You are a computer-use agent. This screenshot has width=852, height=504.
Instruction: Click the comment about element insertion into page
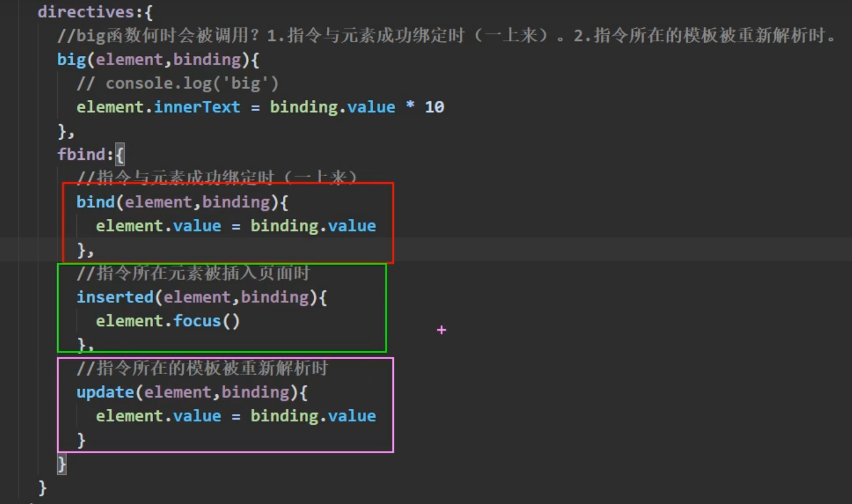coord(194,273)
